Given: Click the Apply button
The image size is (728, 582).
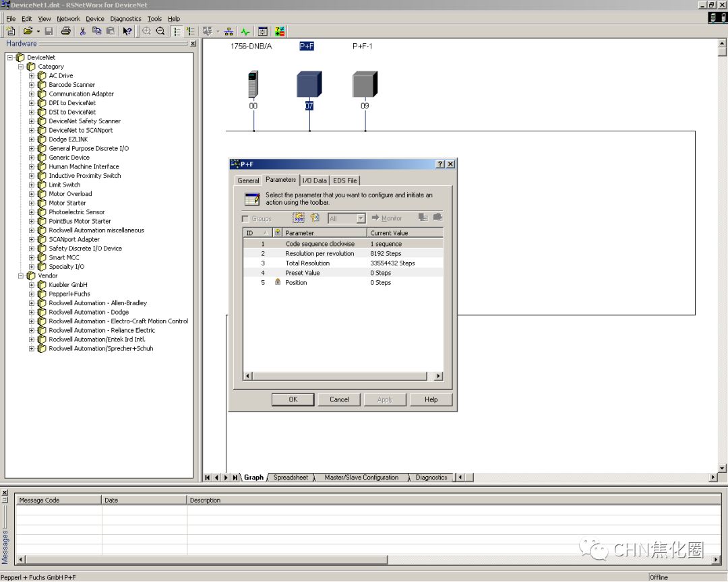Looking at the screenshot, I should pos(385,399).
